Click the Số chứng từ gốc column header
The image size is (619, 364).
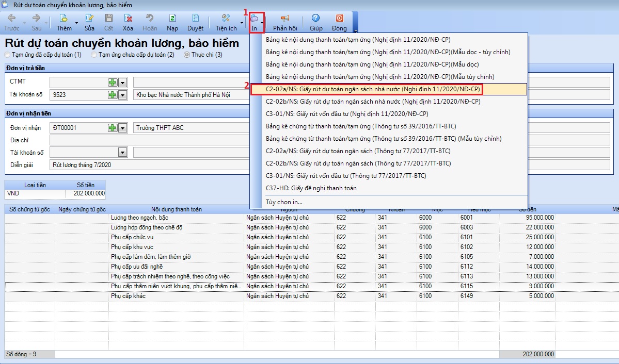click(x=29, y=209)
